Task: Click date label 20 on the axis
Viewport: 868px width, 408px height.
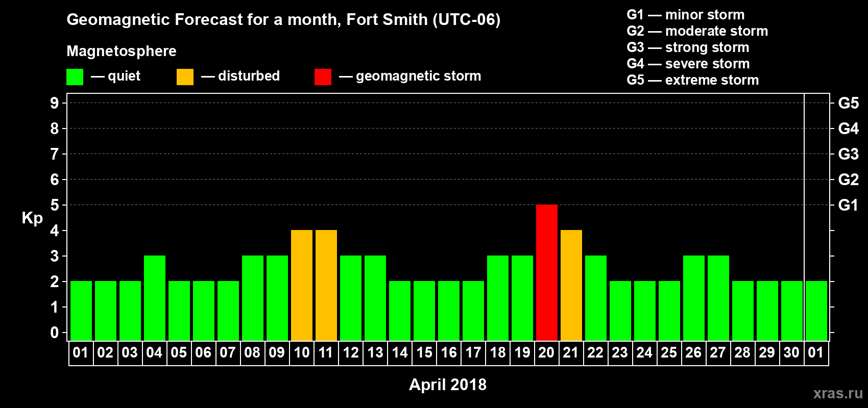Action: point(546,352)
